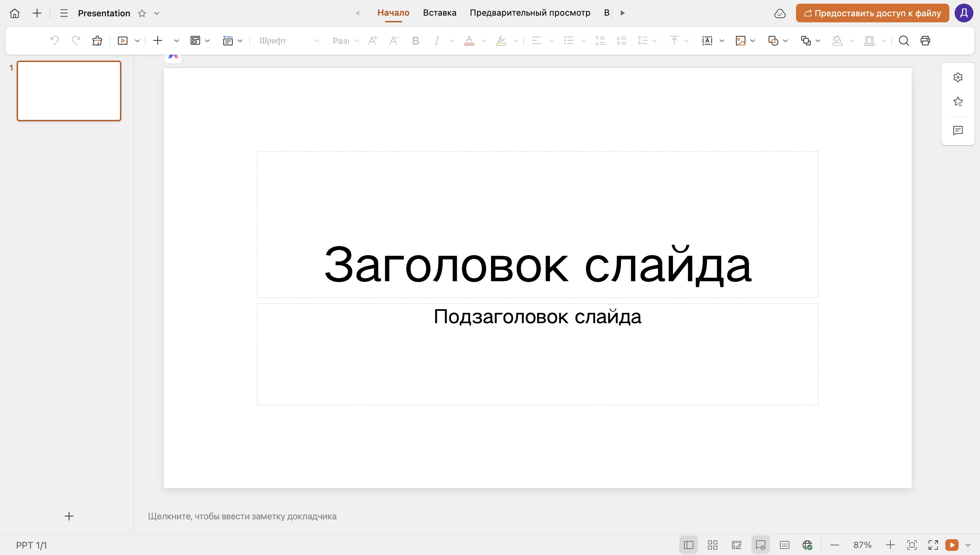
Task: Open line spacing options
Action: click(643, 40)
